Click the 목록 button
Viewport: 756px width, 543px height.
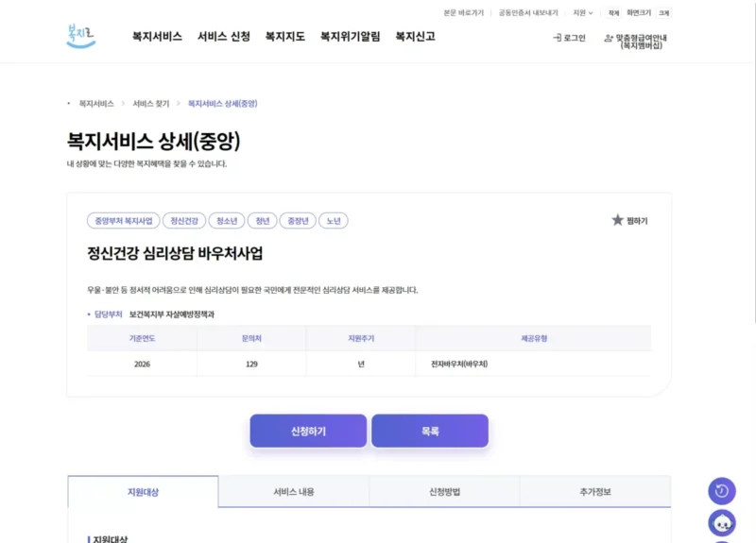click(x=430, y=431)
